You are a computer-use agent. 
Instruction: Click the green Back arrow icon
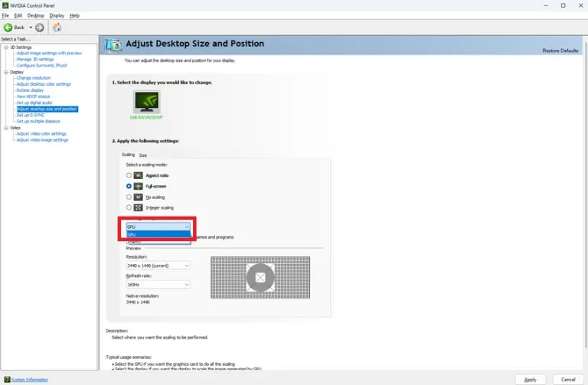pyautogui.click(x=8, y=28)
